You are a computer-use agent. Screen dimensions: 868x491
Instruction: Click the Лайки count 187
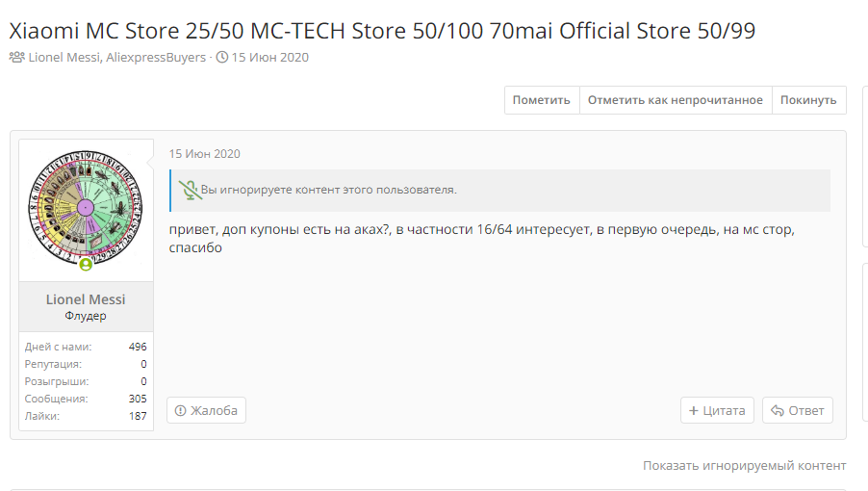click(x=138, y=416)
